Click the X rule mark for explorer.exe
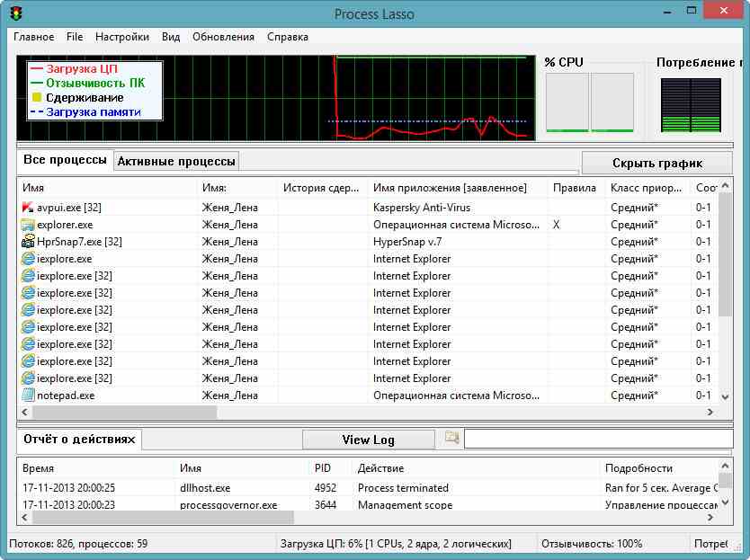Screen dimensions: 750x560 click(x=556, y=225)
